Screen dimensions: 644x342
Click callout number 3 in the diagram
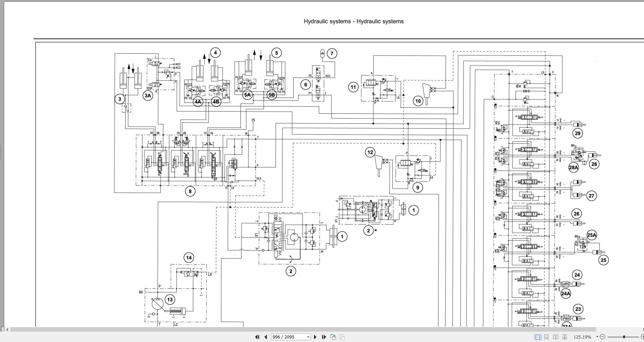coord(120,99)
